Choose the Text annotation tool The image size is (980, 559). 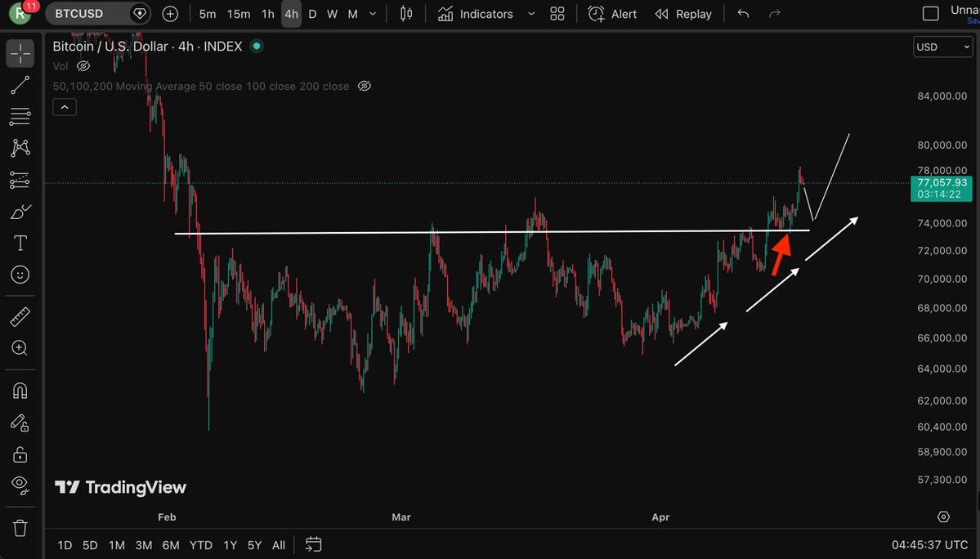point(20,244)
